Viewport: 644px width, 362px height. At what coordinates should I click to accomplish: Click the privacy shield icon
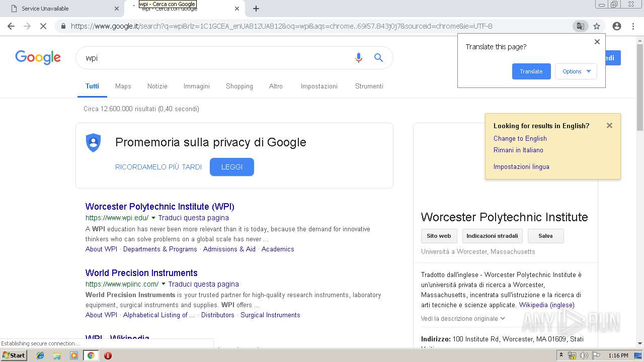[93, 143]
